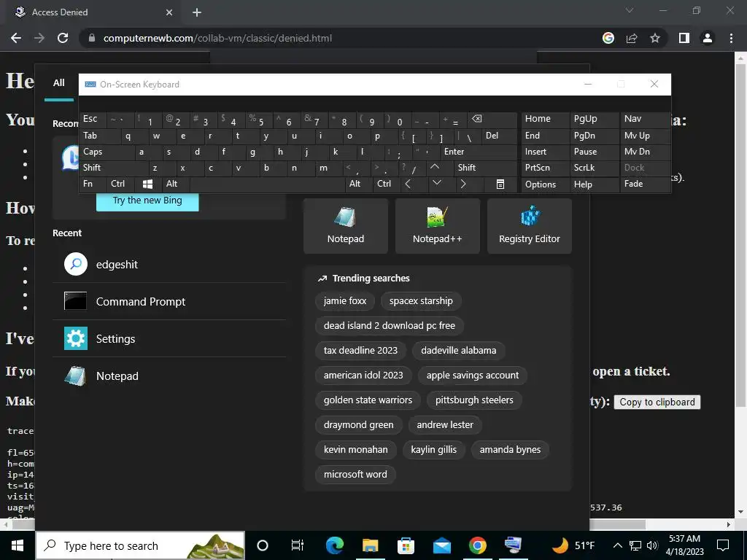Select recent search edgeshit
This screenshot has height=560, width=747.
tap(169, 264)
